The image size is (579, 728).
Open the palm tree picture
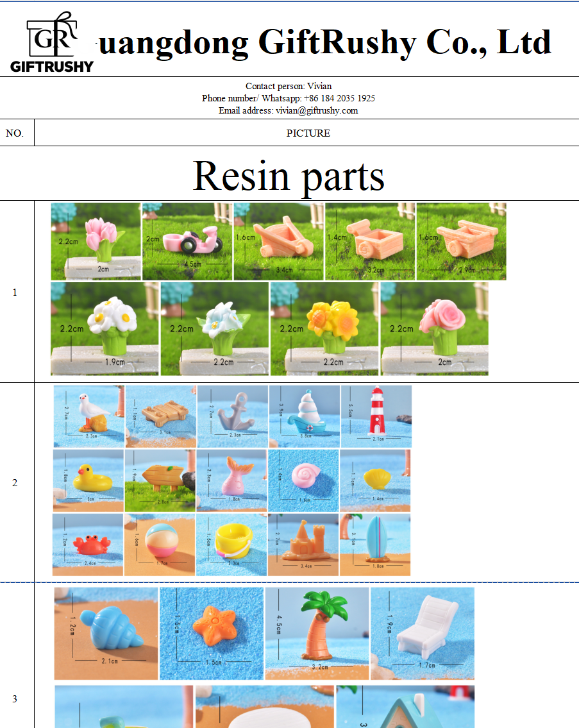click(x=317, y=633)
